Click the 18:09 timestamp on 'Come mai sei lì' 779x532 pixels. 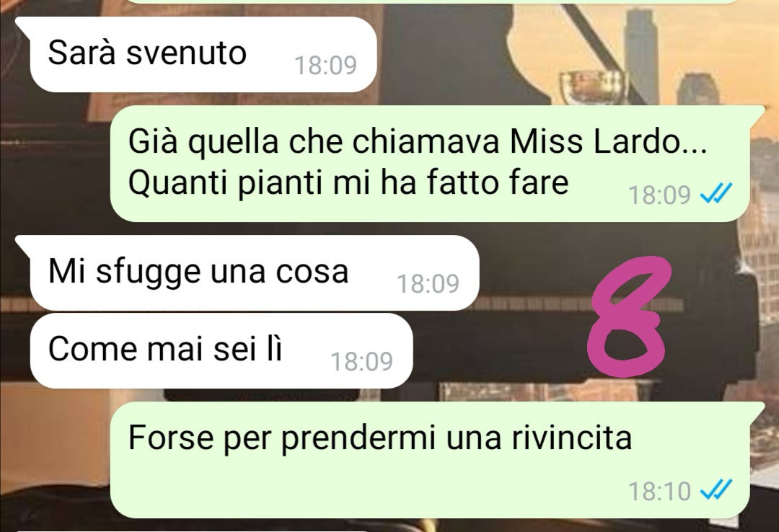[361, 362]
